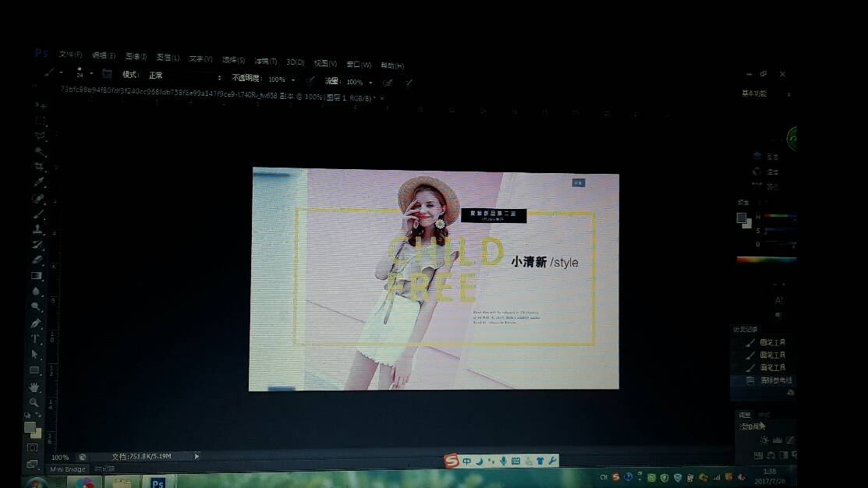Image resolution: width=868 pixels, height=488 pixels.
Task: Open the 文字(Y) menu
Action: point(200,58)
